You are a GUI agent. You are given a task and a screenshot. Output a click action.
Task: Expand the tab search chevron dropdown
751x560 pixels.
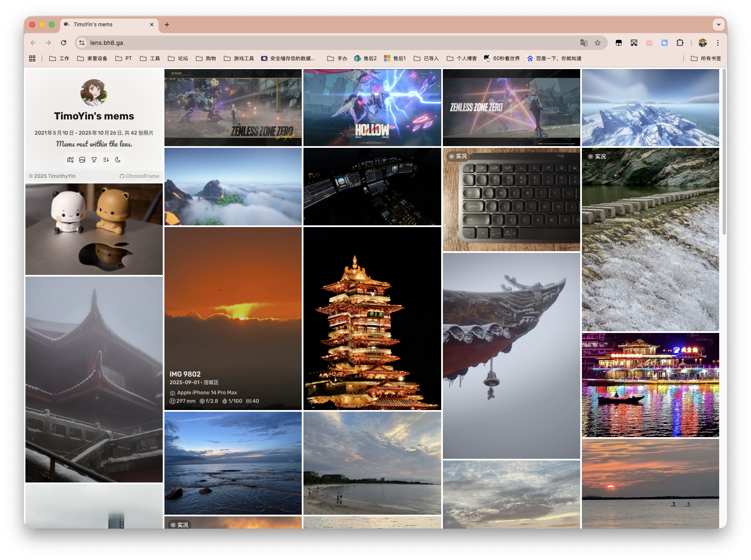pyautogui.click(x=718, y=25)
